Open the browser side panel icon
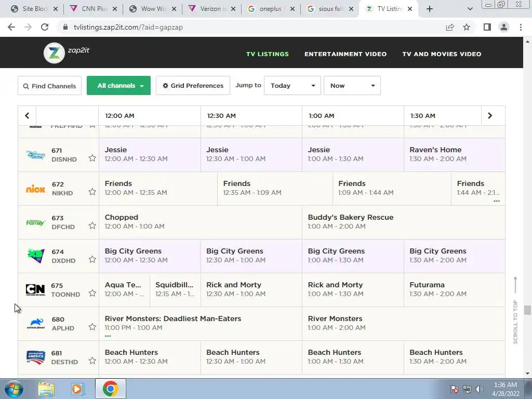The height and width of the screenshot is (399, 532). coord(487,27)
